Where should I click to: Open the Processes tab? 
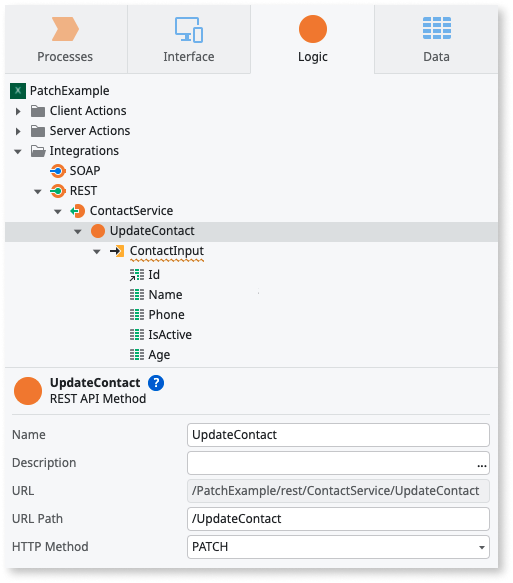(65, 39)
